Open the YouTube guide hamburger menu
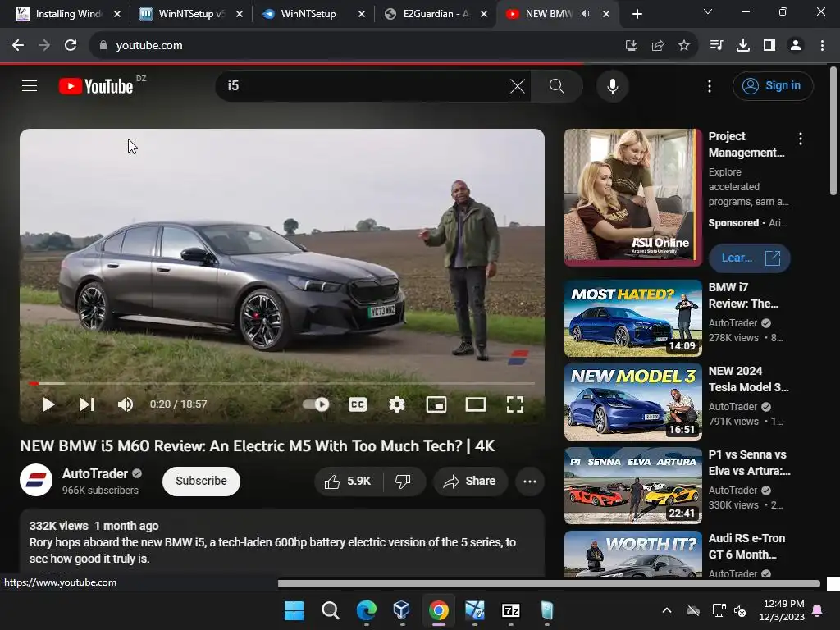 pyautogui.click(x=30, y=85)
